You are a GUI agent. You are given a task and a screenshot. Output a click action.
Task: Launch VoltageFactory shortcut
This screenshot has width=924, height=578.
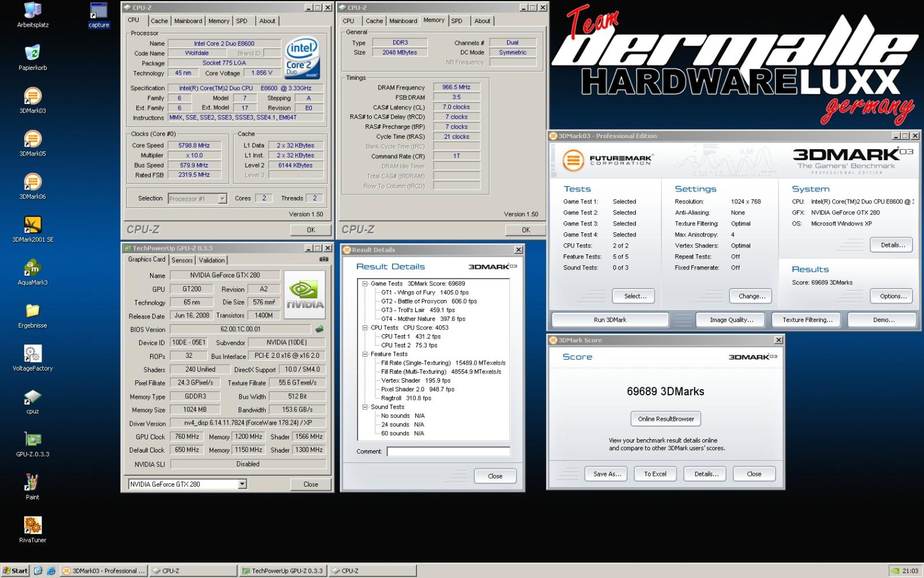pyautogui.click(x=33, y=358)
